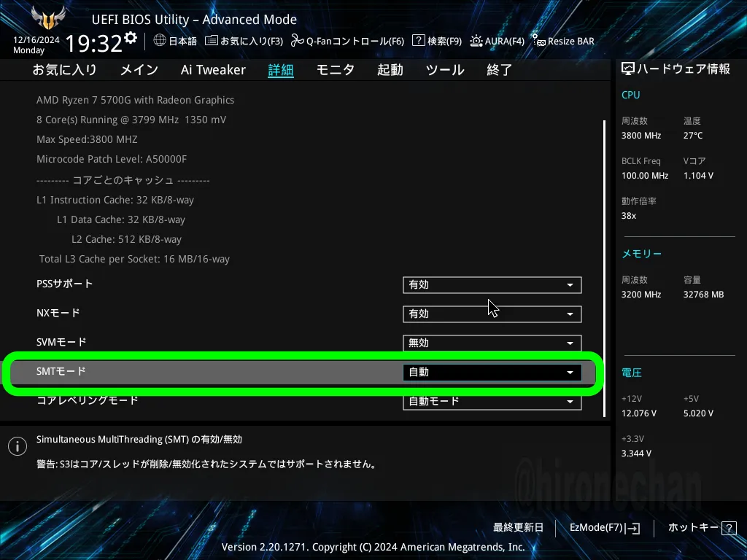The width and height of the screenshot is (747, 560).
Task: Click the settings list scrollbar
Action: point(605,268)
